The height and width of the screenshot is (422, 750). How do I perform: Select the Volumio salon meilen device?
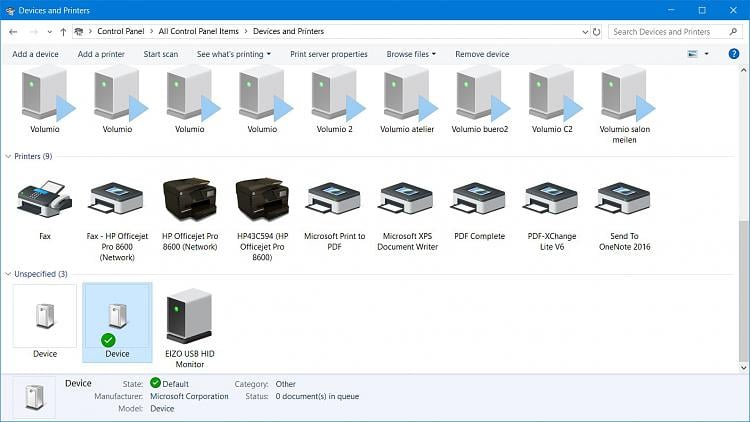coord(623,94)
